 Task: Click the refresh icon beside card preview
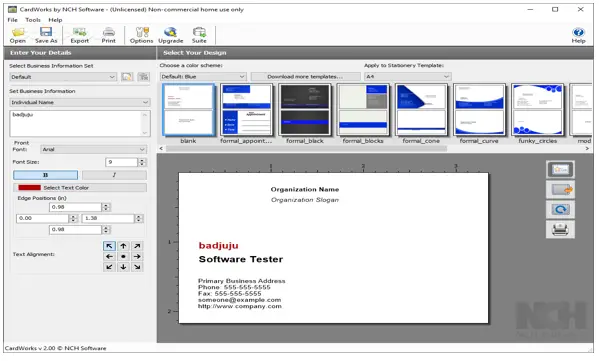(x=560, y=209)
